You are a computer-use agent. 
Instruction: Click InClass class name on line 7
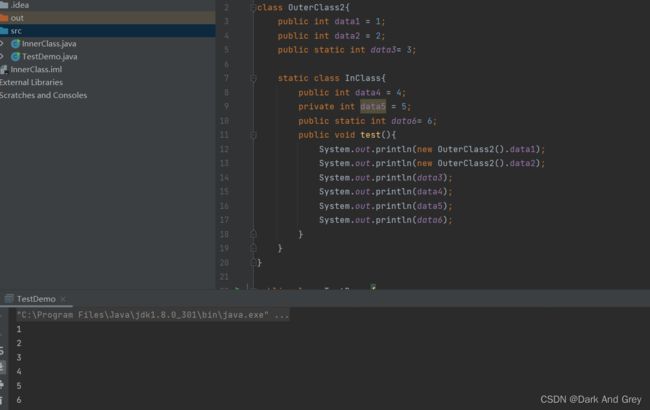coord(363,78)
